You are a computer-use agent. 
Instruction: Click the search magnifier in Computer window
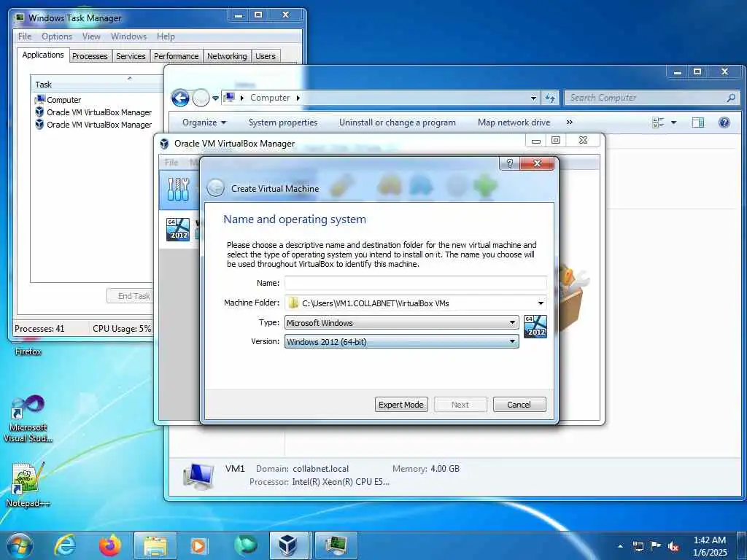tap(731, 98)
